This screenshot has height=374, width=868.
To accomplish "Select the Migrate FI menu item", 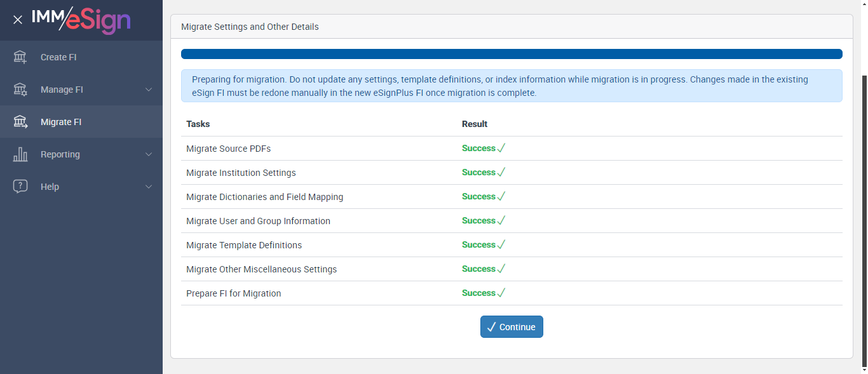I will (61, 122).
